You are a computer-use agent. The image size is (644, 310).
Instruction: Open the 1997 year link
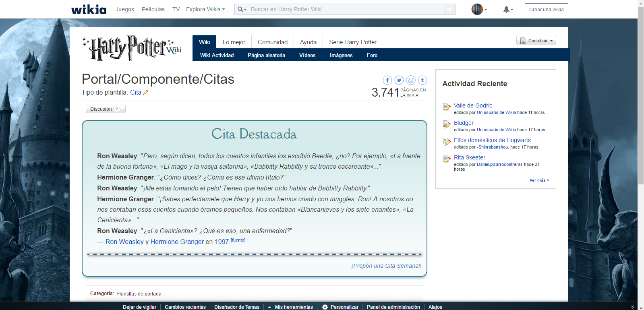pyautogui.click(x=222, y=242)
